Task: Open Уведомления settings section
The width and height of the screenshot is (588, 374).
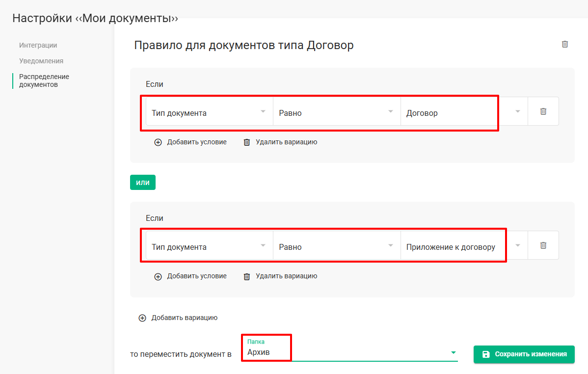Action: pyautogui.click(x=41, y=61)
